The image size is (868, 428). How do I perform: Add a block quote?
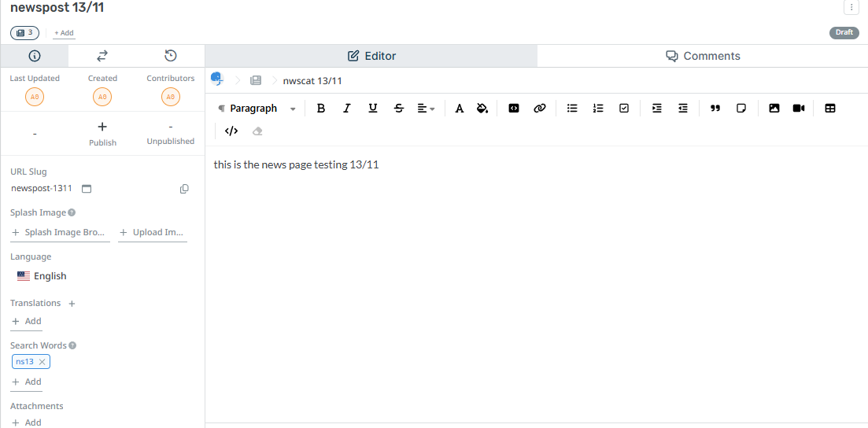715,109
